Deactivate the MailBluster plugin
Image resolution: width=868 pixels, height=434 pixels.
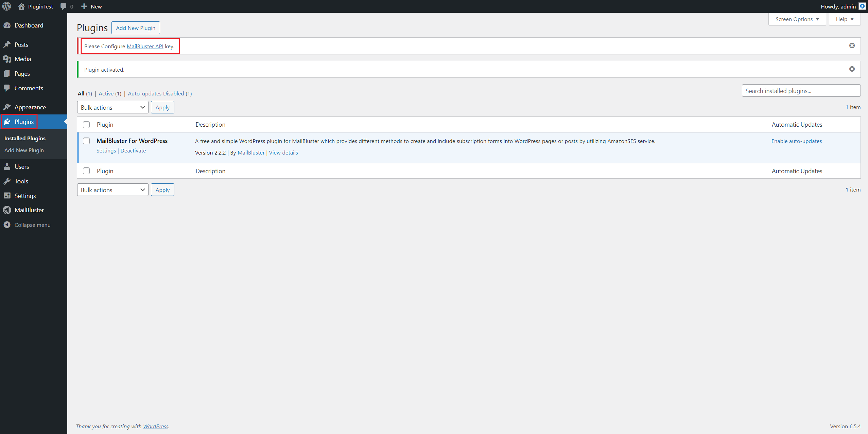(x=133, y=151)
